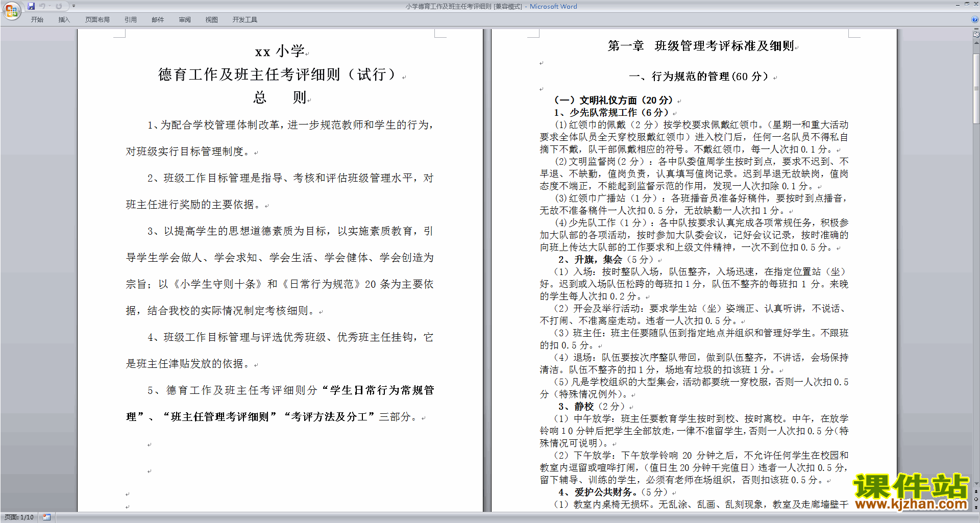Open the 邮件 ribbon tab
The image size is (980, 523).
click(158, 19)
